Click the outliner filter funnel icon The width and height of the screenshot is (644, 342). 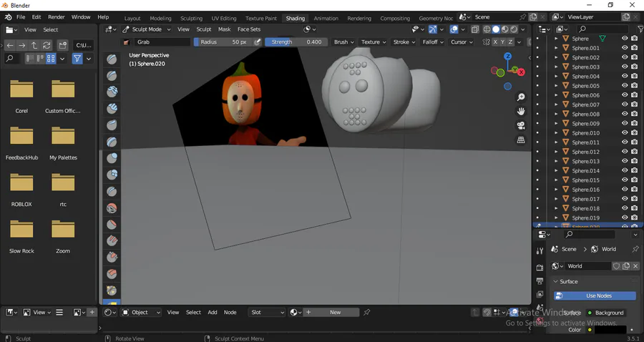640,29
